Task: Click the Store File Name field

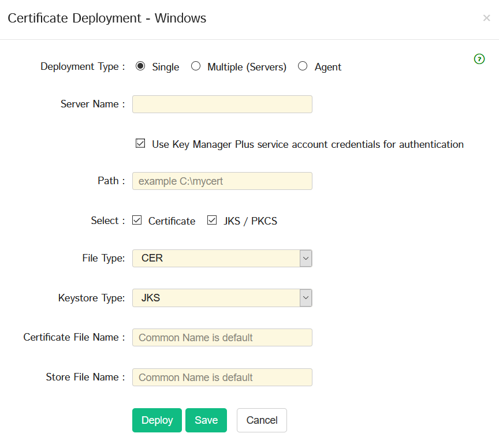Action: tap(222, 377)
